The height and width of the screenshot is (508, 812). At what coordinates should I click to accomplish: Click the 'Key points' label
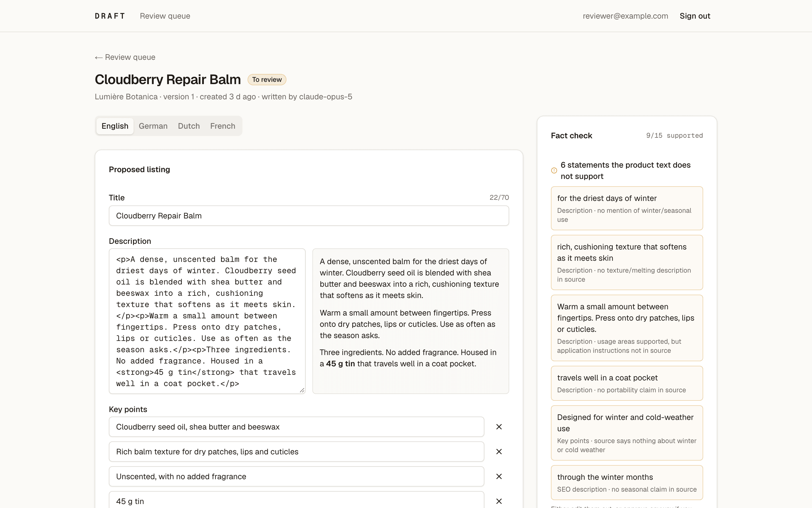[128, 409]
